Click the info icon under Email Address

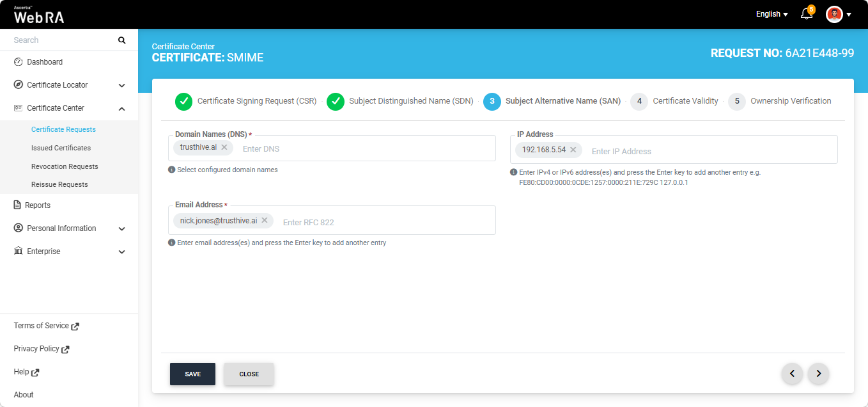pos(171,243)
